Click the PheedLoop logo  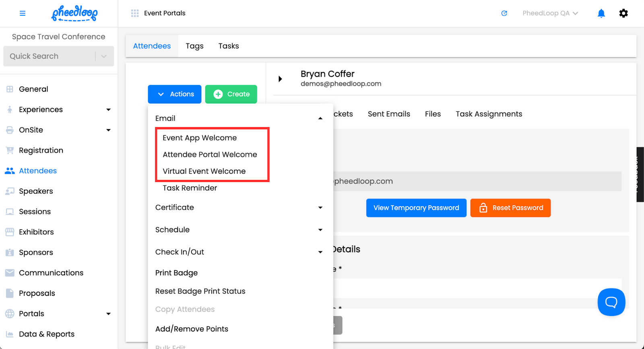click(x=74, y=13)
